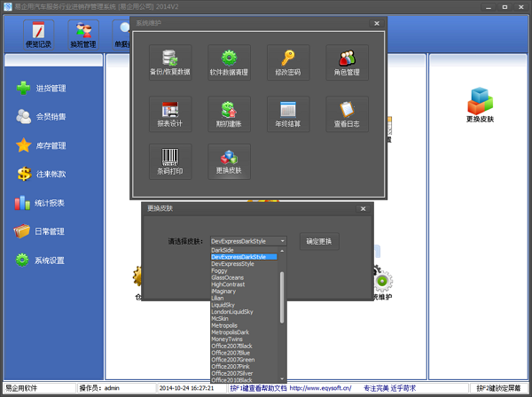Open 修改密码 key icon

288,62
